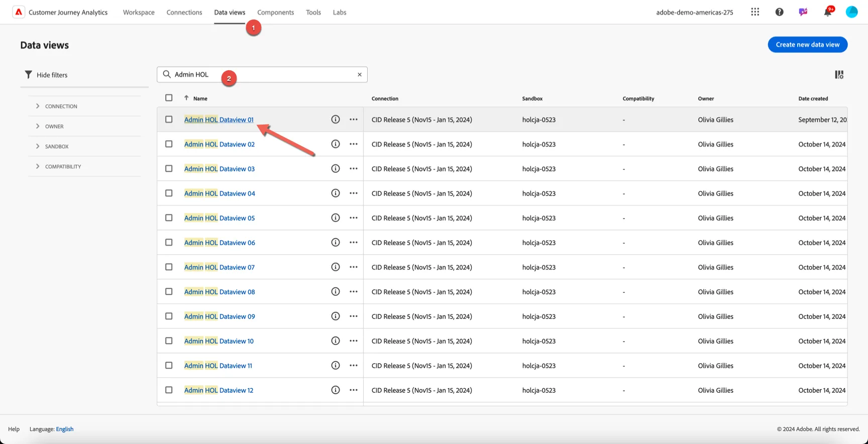868x444 pixels.
Task: Open the help question mark icon
Action: click(x=779, y=12)
